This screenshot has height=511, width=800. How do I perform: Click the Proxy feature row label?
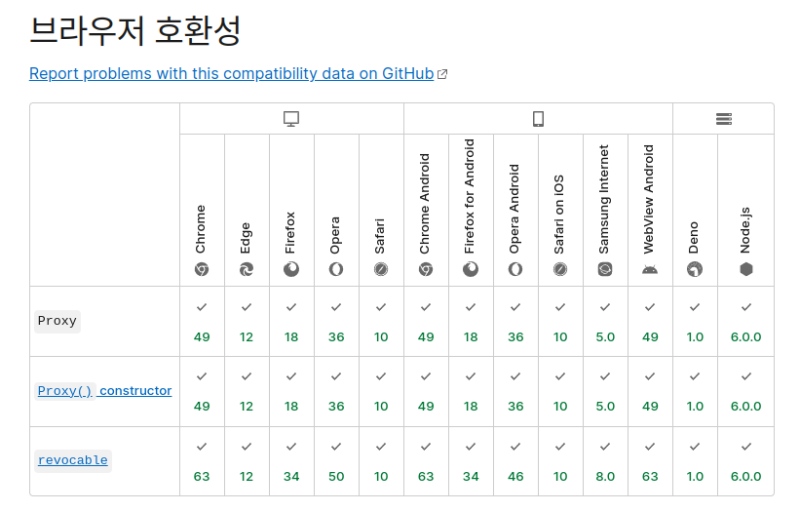pos(57,321)
